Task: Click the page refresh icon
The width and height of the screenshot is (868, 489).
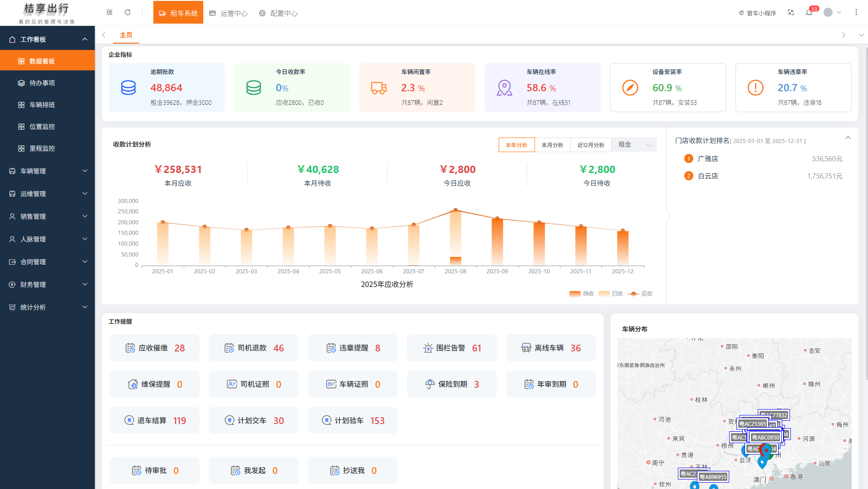Action: (x=128, y=13)
